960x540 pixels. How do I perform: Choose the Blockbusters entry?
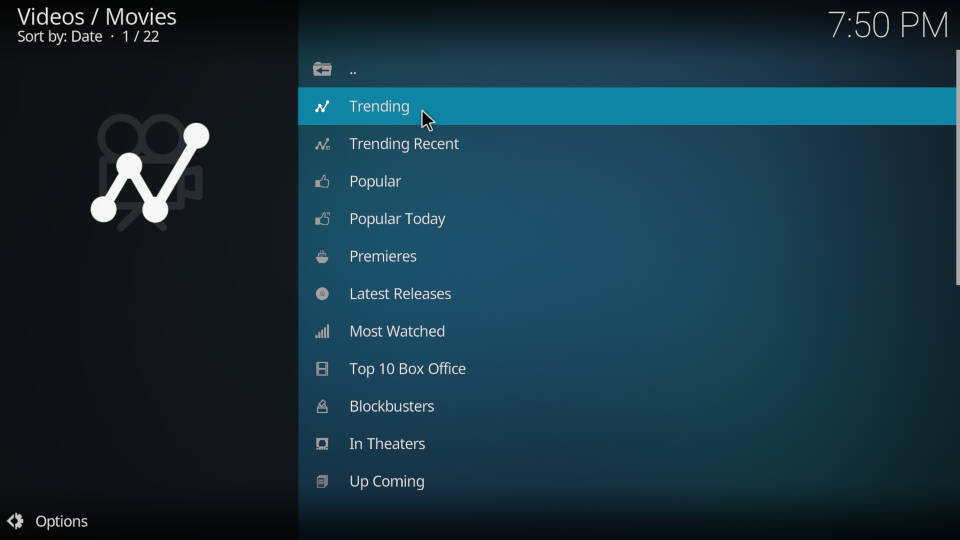[626, 406]
